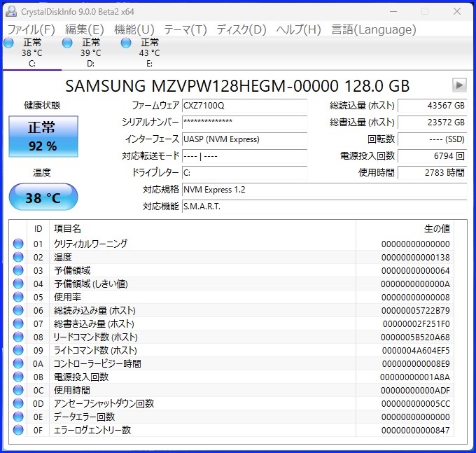Open the テーマ(T) menu
The height and width of the screenshot is (453, 476).
click(x=185, y=29)
